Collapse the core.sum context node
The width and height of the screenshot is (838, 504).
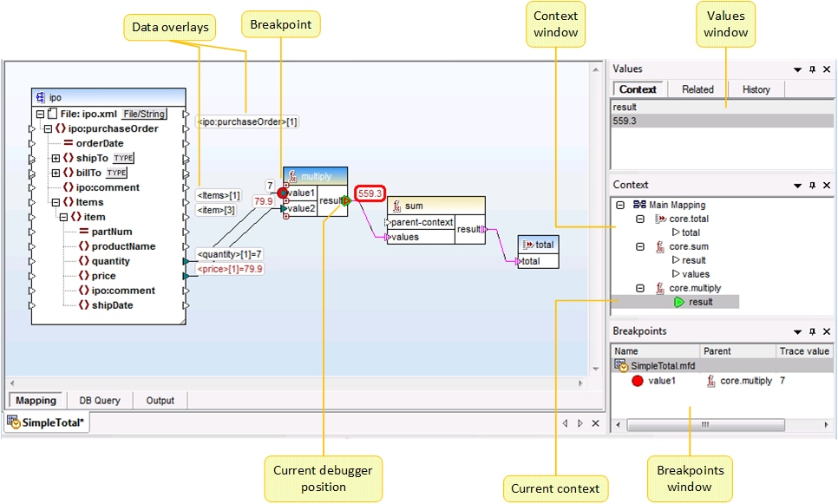pyautogui.click(x=638, y=246)
